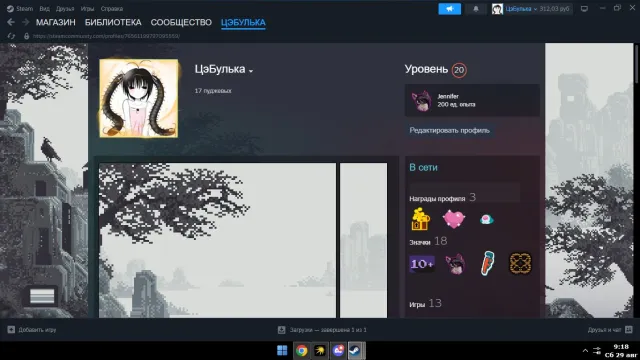This screenshot has width=640, height=360.
Task: Click the Игры games count link
Action: [x=417, y=304]
